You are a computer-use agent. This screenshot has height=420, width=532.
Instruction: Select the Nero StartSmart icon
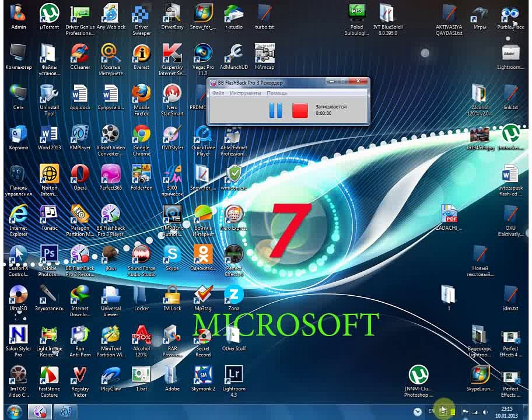point(172,100)
